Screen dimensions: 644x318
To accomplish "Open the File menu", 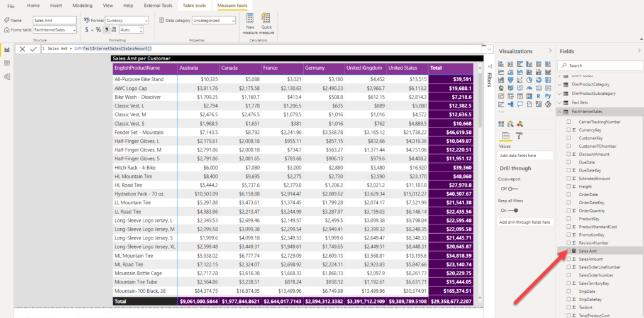I will coord(11,6).
